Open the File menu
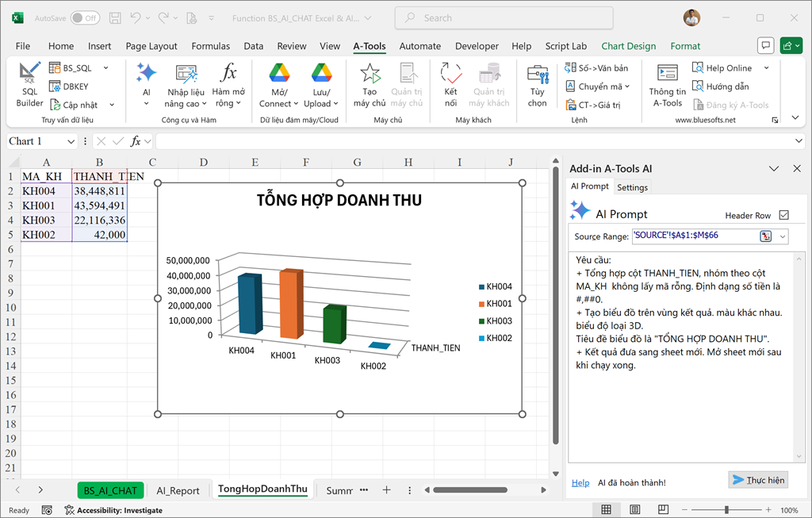This screenshot has width=812, height=518. (x=23, y=46)
